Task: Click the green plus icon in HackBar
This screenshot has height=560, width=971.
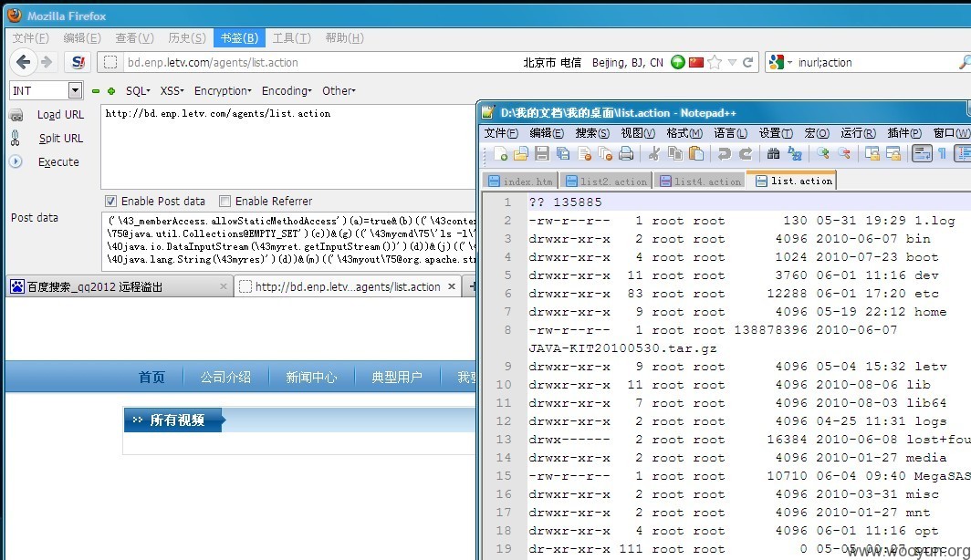Action: click(111, 91)
